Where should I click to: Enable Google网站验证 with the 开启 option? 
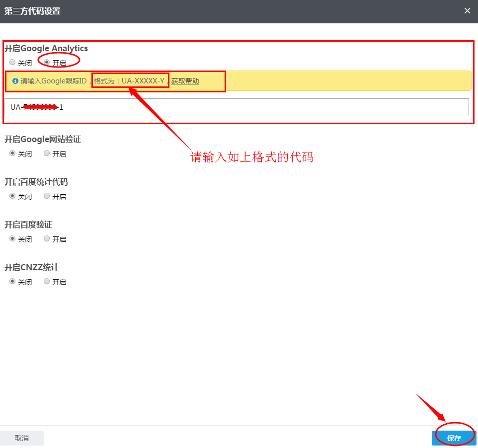(x=47, y=153)
